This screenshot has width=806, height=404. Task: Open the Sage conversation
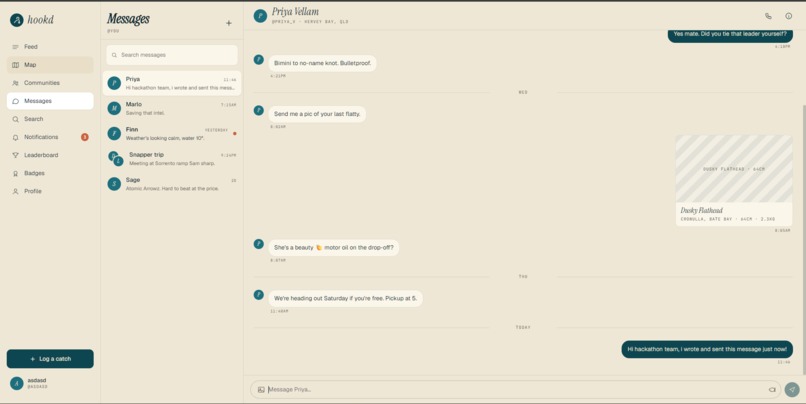coord(172,184)
